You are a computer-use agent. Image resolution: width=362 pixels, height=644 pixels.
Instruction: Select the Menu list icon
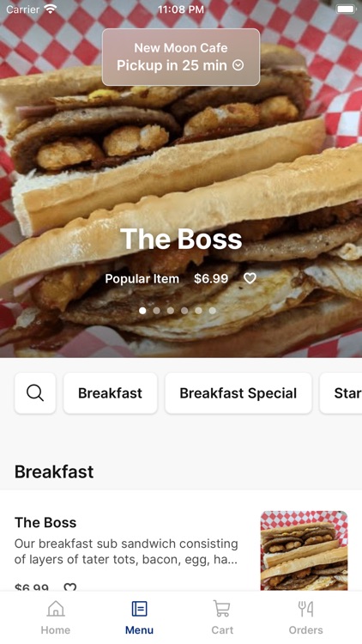pyautogui.click(x=139, y=609)
